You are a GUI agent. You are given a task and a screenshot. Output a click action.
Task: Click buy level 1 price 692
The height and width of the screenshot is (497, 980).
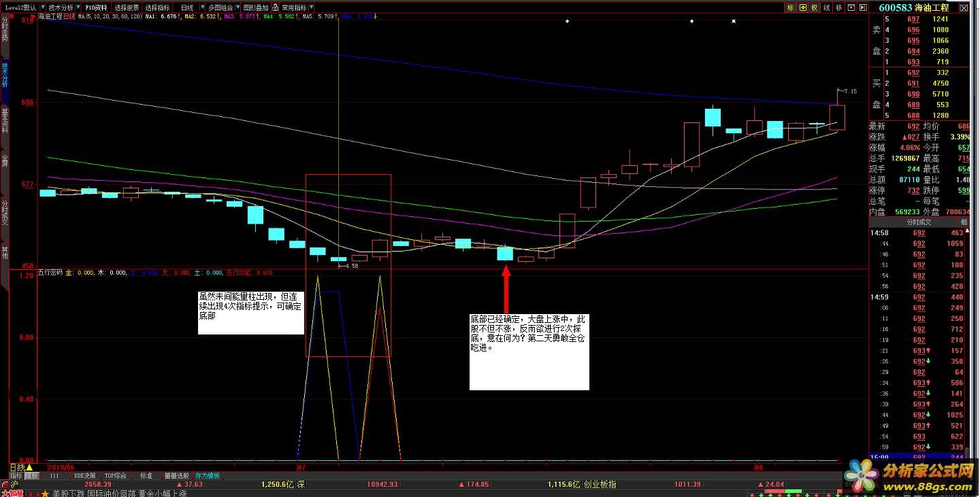[913, 73]
